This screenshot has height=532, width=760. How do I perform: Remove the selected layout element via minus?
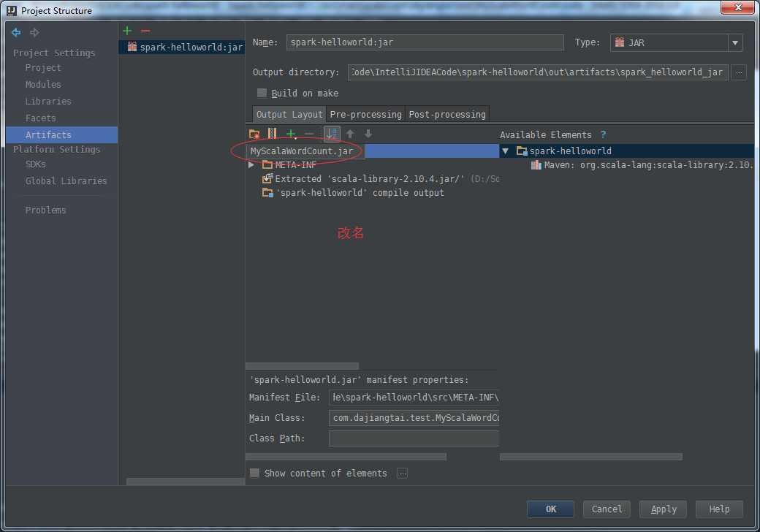(308, 134)
